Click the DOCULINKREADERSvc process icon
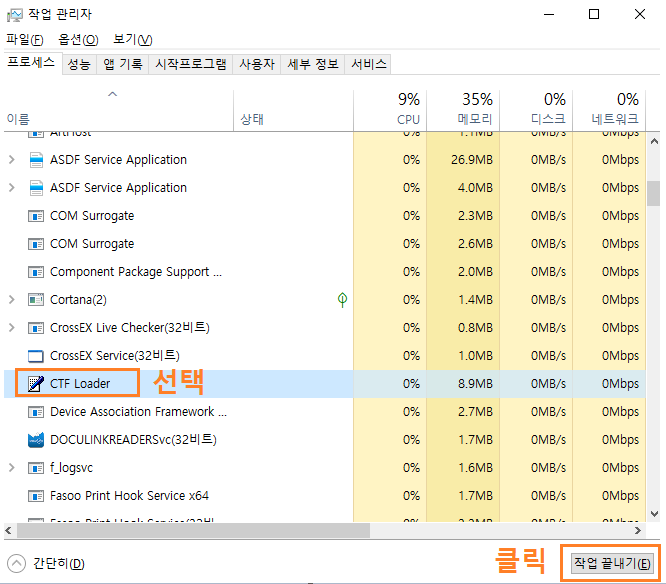The width and height of the screenshot is (666, 584). pyautogui.click(x=36, y=440)
